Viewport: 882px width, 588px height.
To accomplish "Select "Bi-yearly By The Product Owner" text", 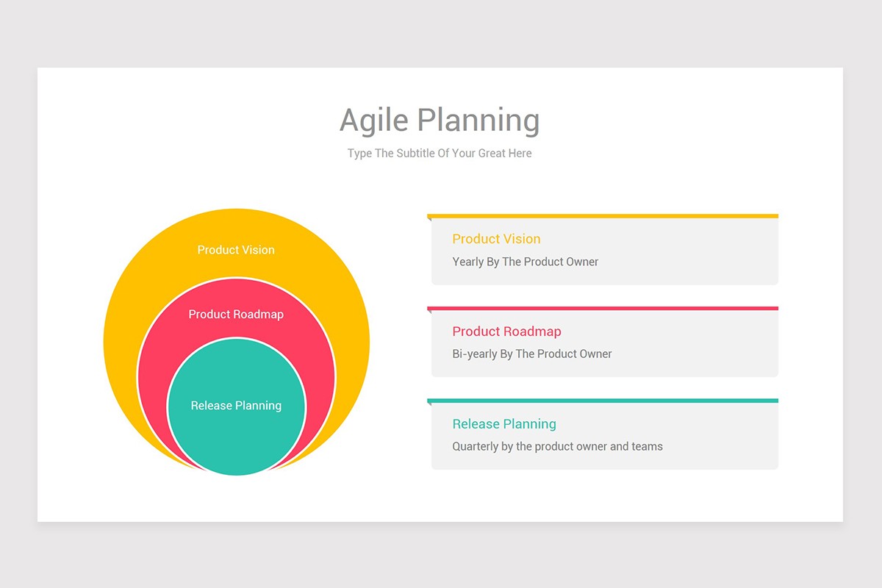I will [532, 354].
